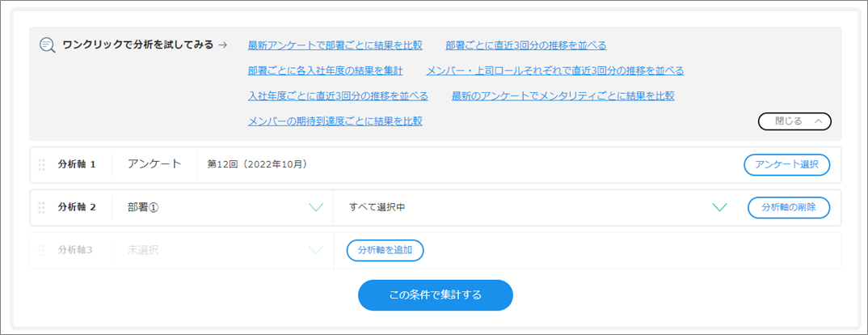Click the 分析軸 1 label
Screen dimensions: 868x335
77,165
